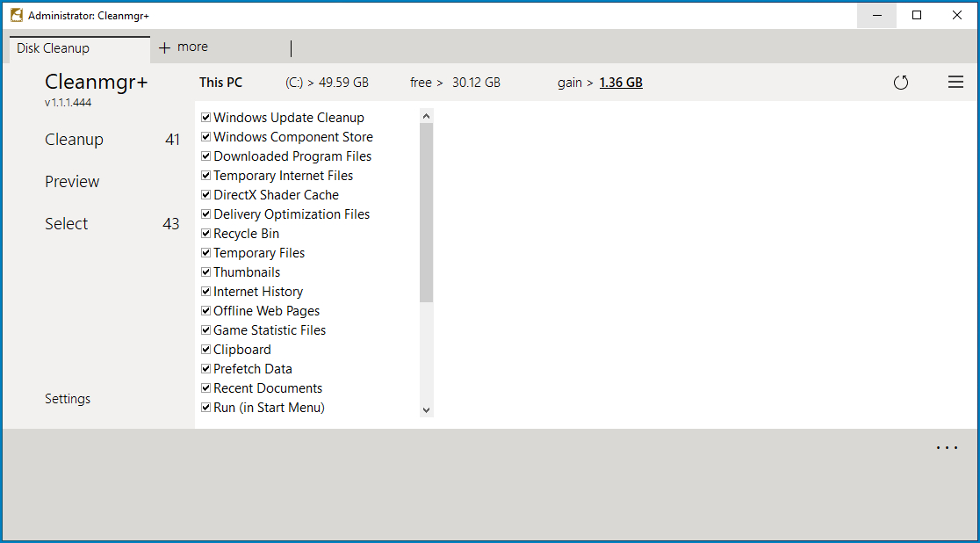Toggle Run (in Start Menu) checkbox

(x=205, y=409)
